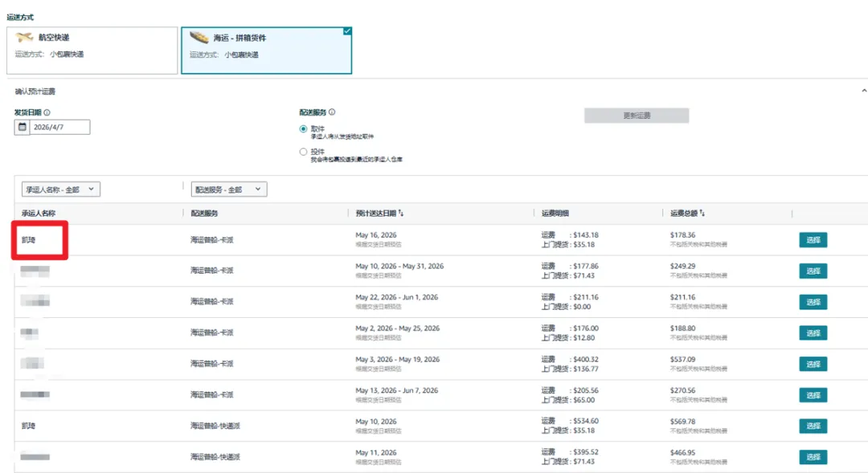Image resolution: width=868 pixels, height=473 pixels.
Task: Click date range May 10, 2026 - May 31, 2026
Action: pyautogui.click(x=399, y=266)
